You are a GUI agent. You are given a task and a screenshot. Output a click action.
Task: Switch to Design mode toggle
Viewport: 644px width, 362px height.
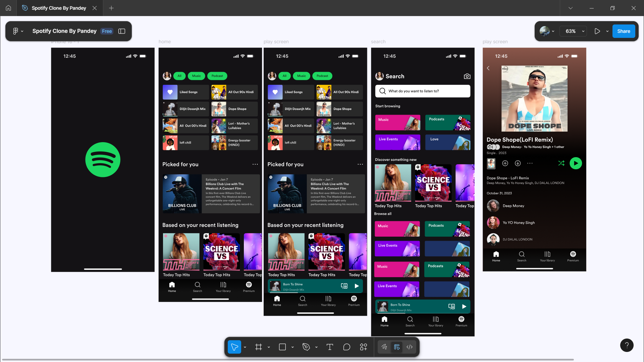tap(397, 347)
